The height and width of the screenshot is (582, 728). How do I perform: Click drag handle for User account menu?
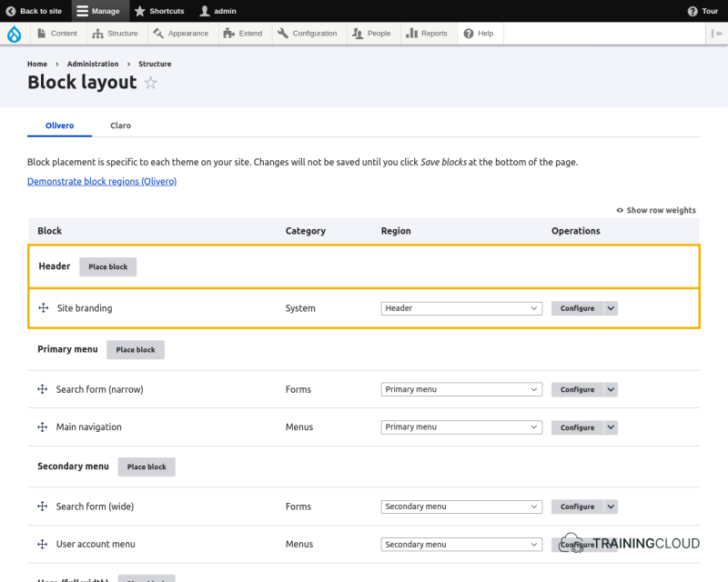[42, 544]
